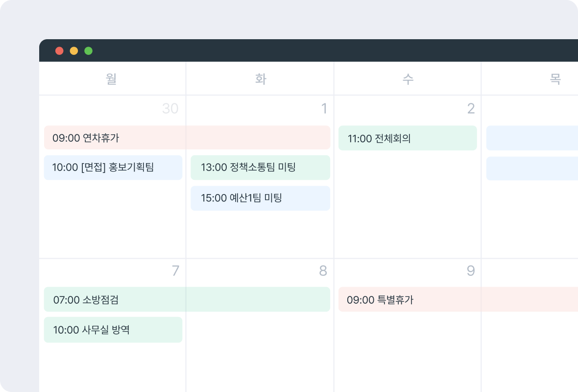Open the 10:00 [면접] 홍보기획팀 event
This screenshot has width=578, height=392.
coord(113,168)
